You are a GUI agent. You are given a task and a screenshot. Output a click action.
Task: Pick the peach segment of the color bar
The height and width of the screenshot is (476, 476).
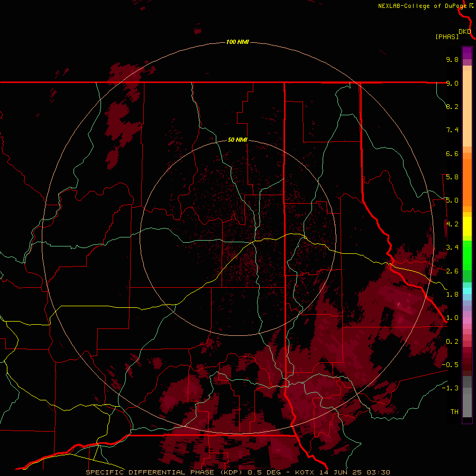coord(467,108)
